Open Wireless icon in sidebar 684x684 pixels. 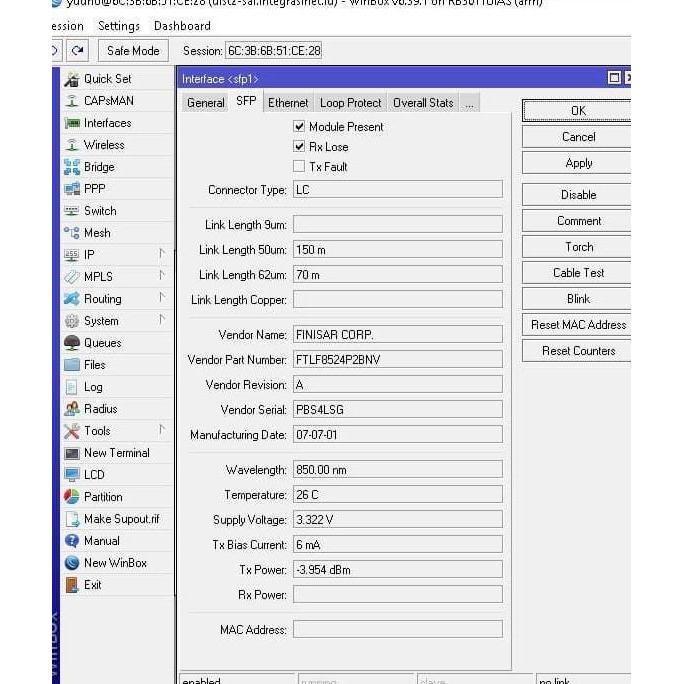coord(72,145)
